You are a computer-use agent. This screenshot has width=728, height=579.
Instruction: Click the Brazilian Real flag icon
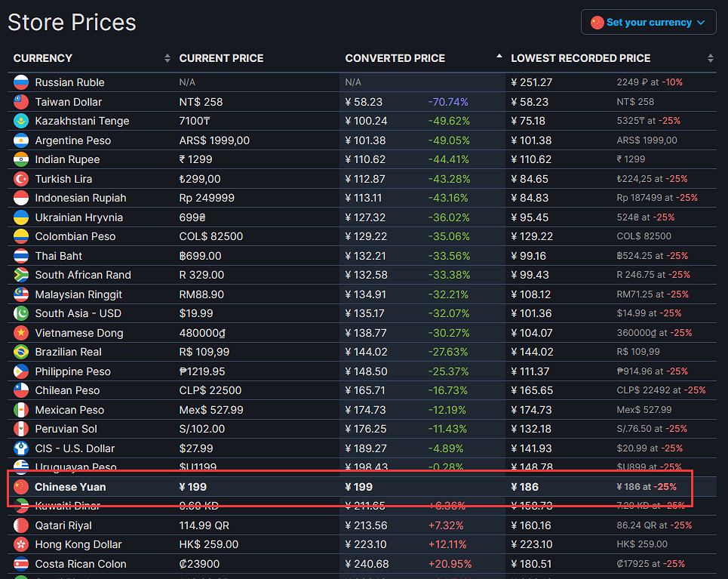pos(21,352)
